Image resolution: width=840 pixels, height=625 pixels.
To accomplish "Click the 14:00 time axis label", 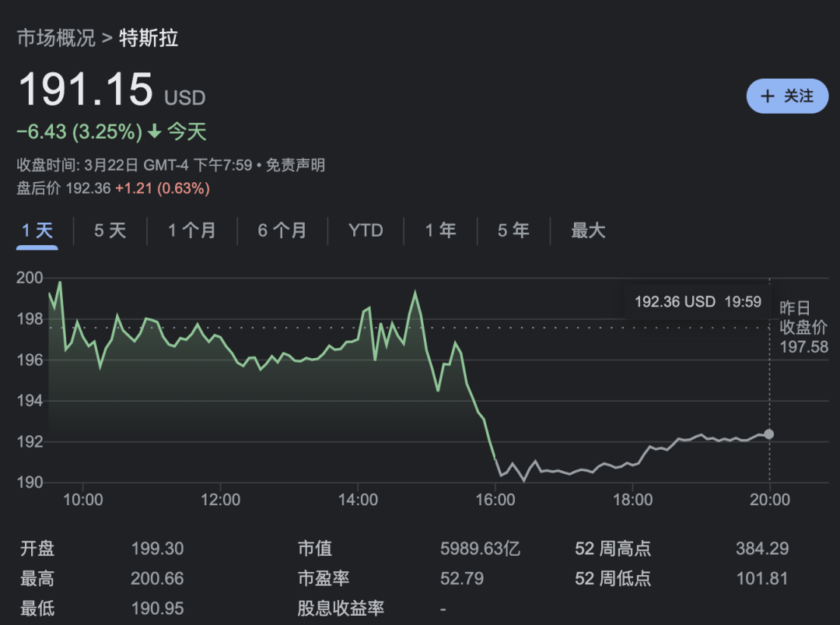I will click(x=358, y=500).
